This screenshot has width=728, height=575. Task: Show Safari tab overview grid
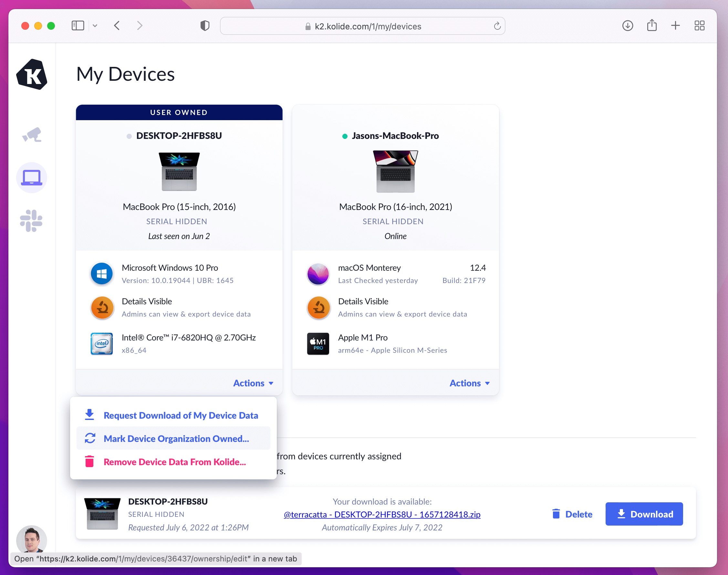(x=699, y=26)
